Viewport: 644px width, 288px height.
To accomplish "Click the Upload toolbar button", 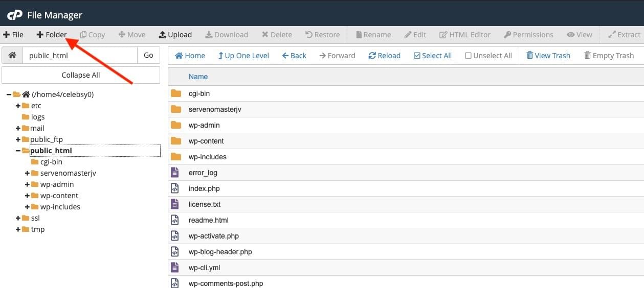I will click(x=175, y=35).
